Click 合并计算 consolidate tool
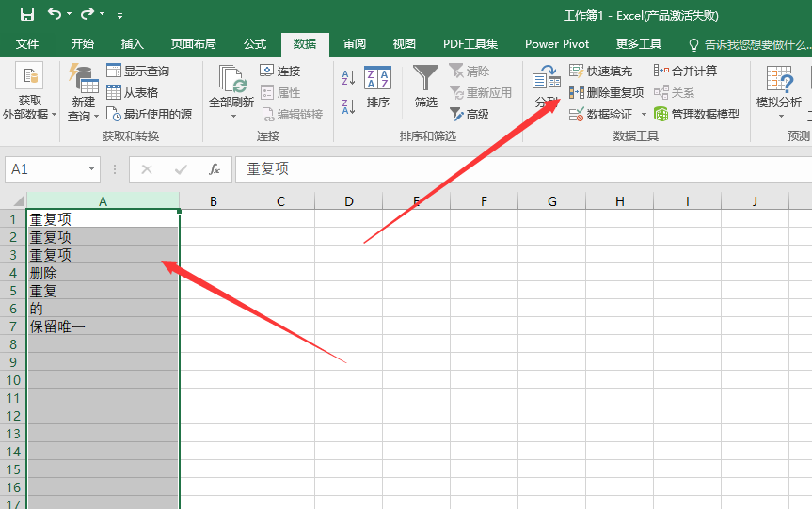This screenshot has height=509, width=812. [x=685, y=71]
